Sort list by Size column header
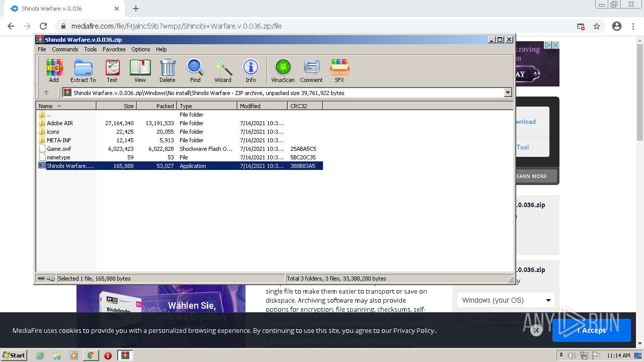 point(117,106)
